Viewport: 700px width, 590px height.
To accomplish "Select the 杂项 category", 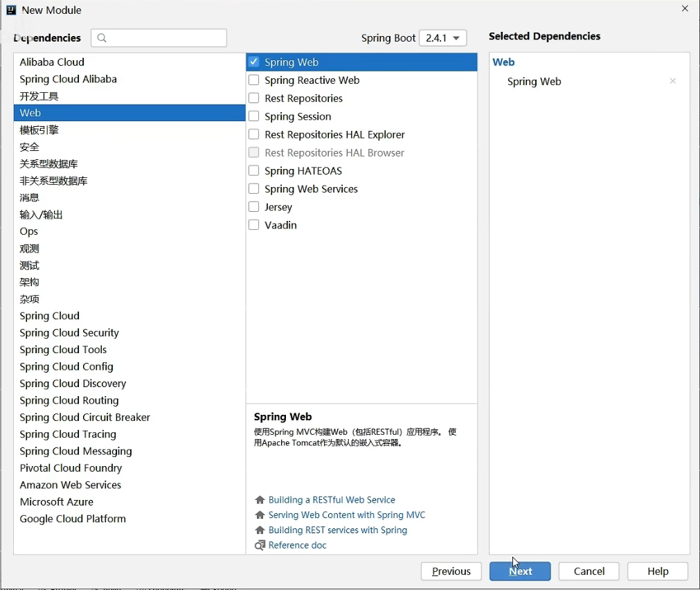I will [x=129, y=299].
